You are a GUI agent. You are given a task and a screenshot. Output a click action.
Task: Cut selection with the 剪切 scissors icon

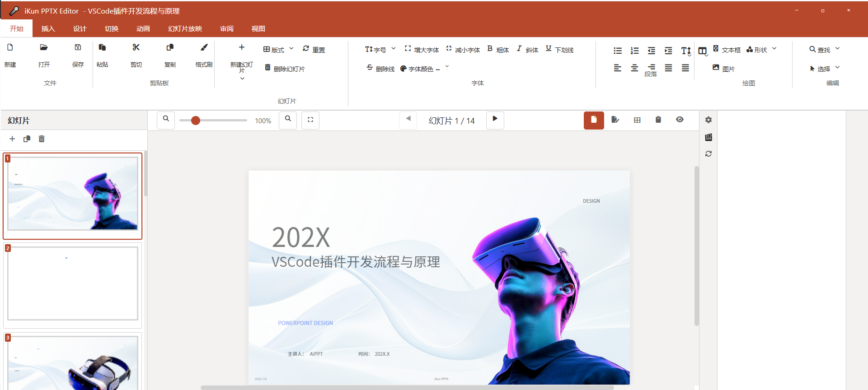click(x=136, y=47)
